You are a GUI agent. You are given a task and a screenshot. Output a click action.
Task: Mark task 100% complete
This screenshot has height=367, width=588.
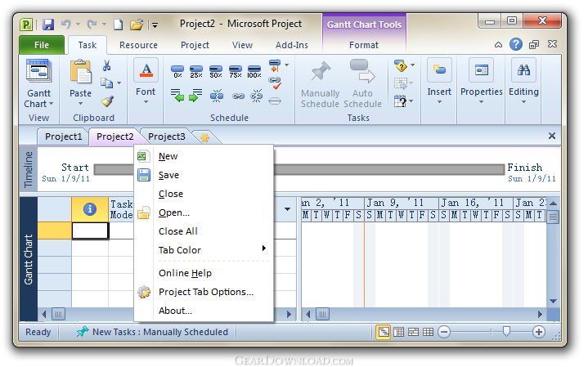click(x=254, y=72)
